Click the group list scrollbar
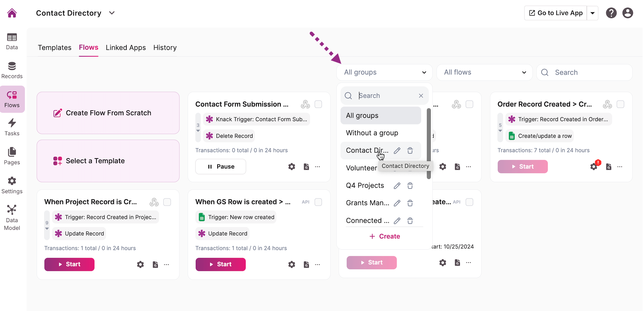 [x=429, y=143]
